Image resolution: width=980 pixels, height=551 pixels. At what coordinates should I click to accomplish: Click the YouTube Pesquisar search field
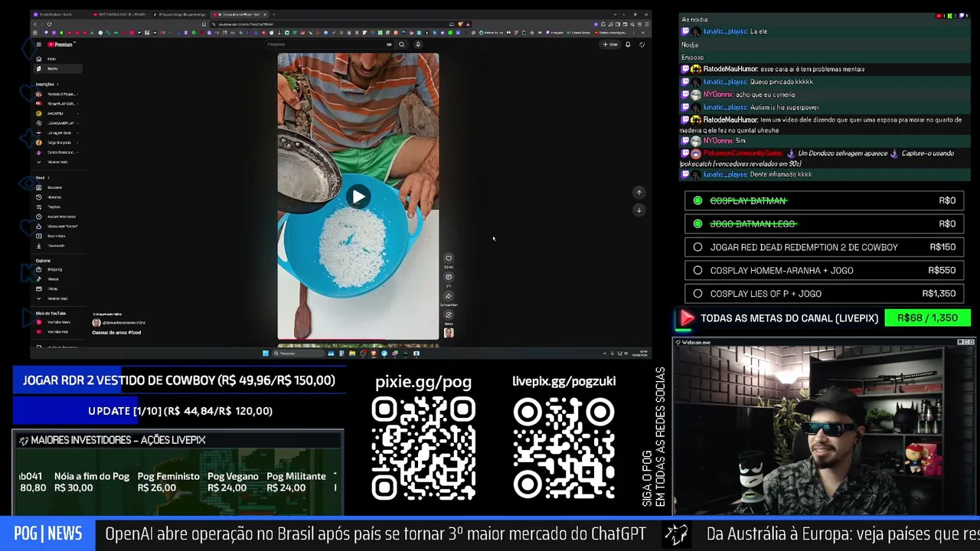(x=328, y=44)
